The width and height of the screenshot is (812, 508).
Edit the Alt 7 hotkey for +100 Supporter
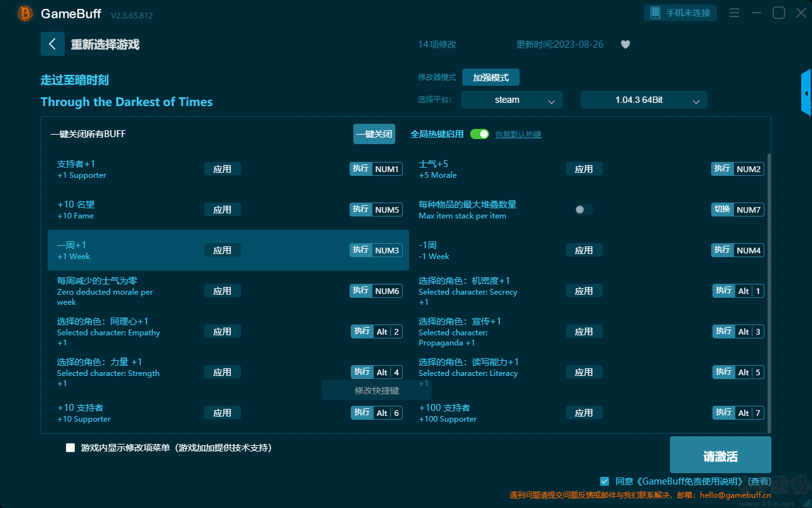pyautogui.click(x=749, y=413)
